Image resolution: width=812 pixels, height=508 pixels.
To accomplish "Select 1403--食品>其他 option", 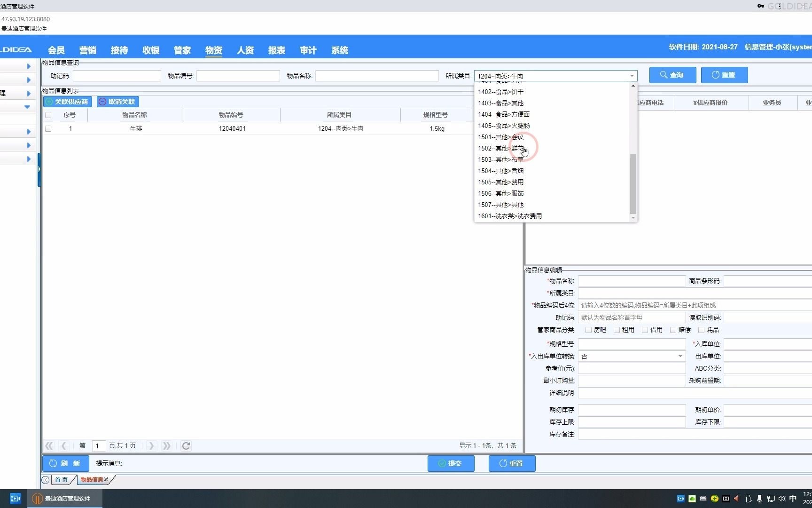I will [552, 103].
